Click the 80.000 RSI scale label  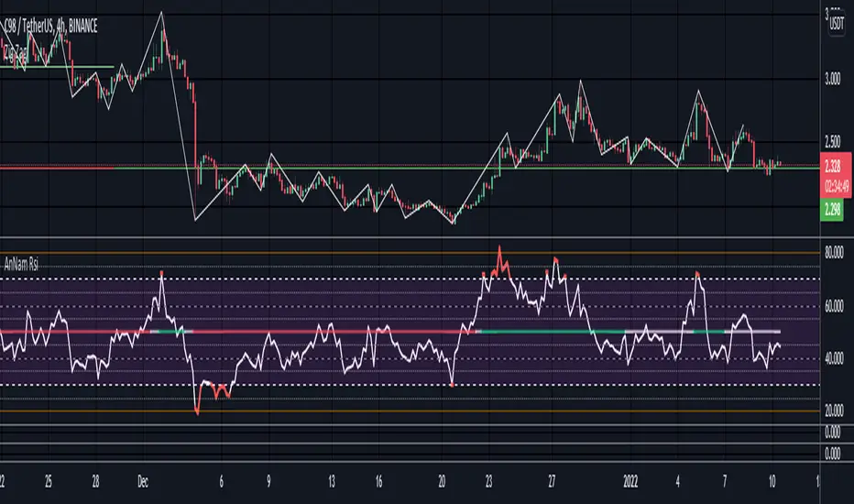(834, 253)
